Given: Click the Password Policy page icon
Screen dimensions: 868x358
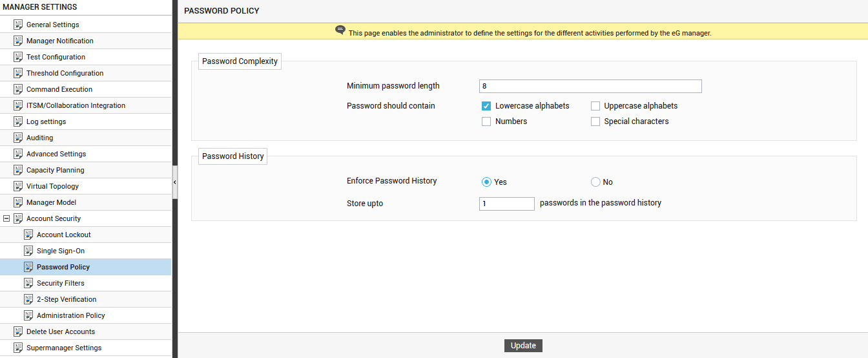Looking at the screenshot, I should click(x=28, y=267).
